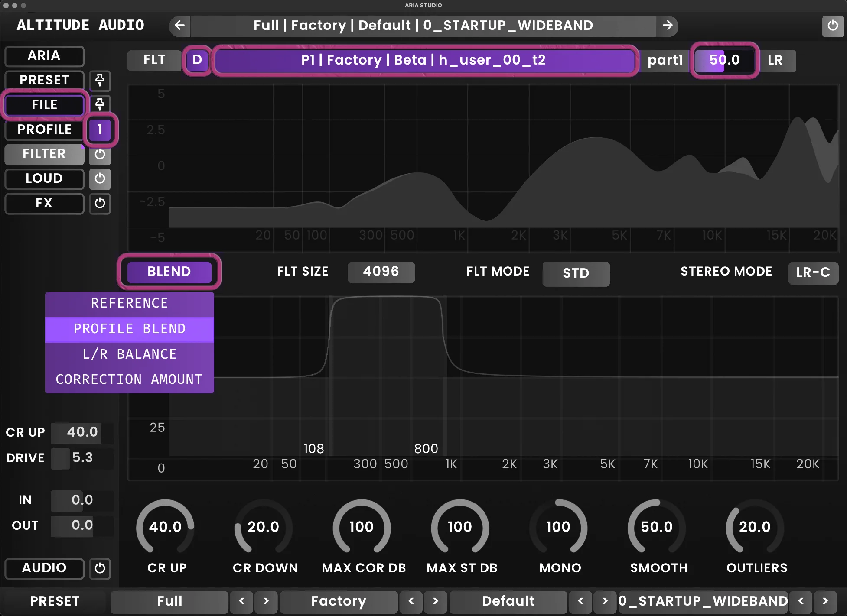Select CORRECTION AMOUNT in the blend menu
847x616 pixels.
tap(129, 379)
